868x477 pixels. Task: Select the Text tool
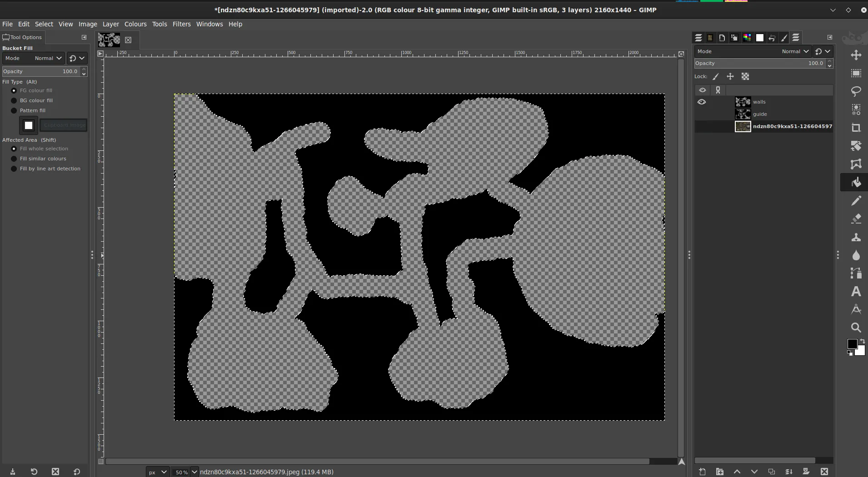856,292
